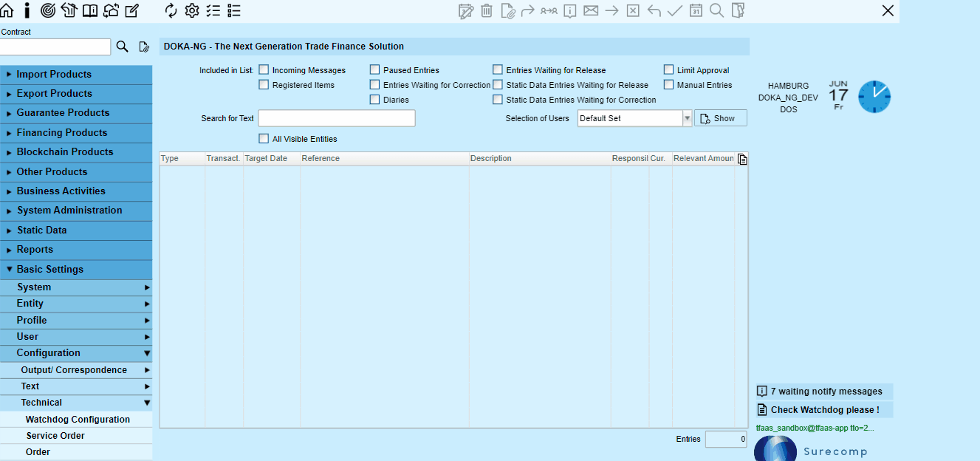Tick the Incoming Messages checkbox

[264, 70]
